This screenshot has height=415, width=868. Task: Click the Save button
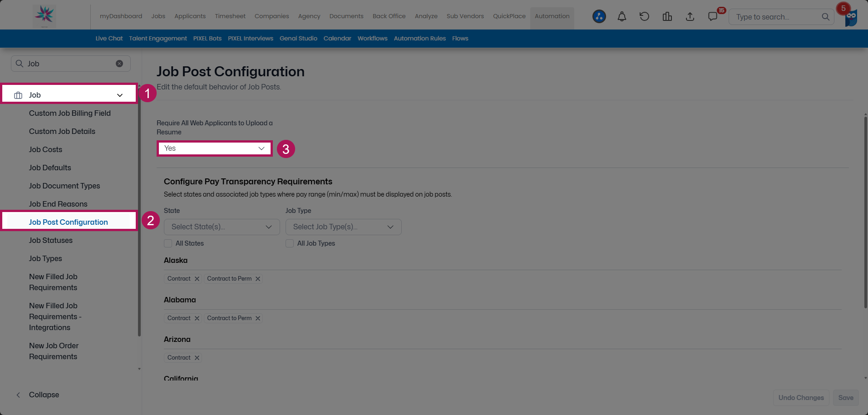tap(846, 398)
